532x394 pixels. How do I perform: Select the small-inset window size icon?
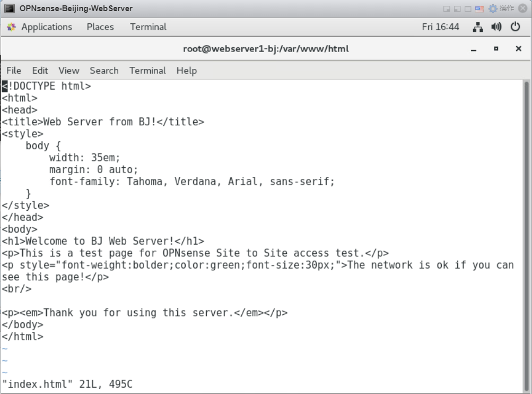click(x=447, y=9)
